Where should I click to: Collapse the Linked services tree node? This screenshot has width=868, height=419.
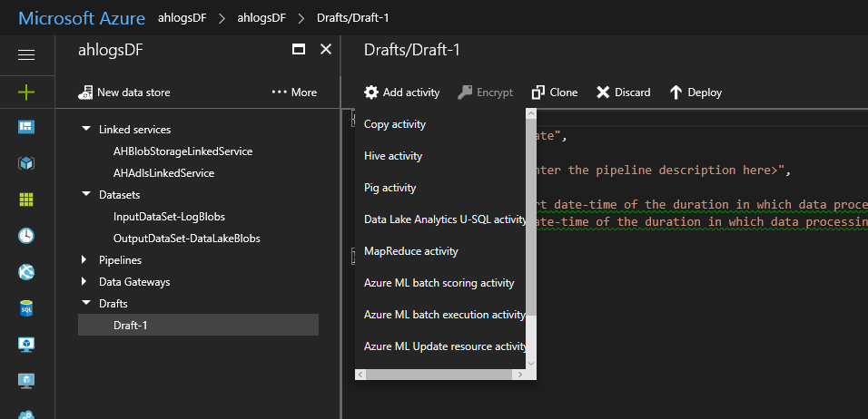(86, 128)
